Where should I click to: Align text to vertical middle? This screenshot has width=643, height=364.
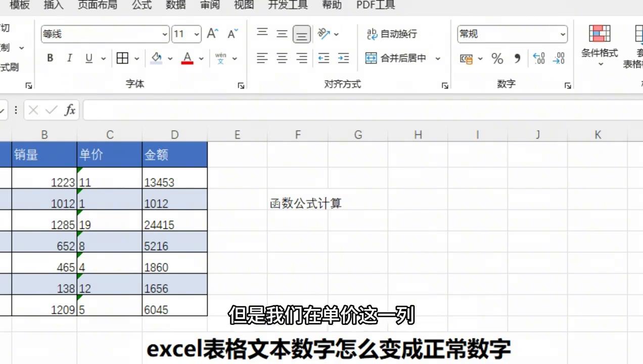282,34
